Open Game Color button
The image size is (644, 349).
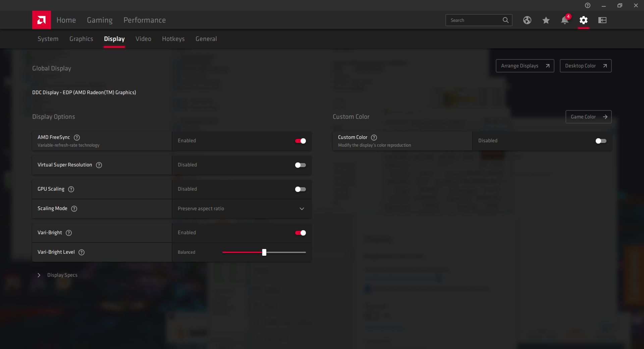589,117
